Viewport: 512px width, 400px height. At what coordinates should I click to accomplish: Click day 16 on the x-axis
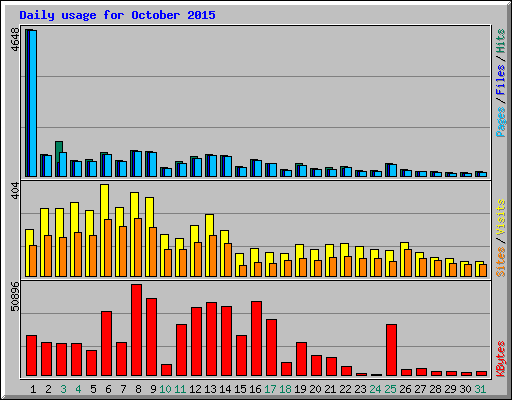click(x=255, y=389)
